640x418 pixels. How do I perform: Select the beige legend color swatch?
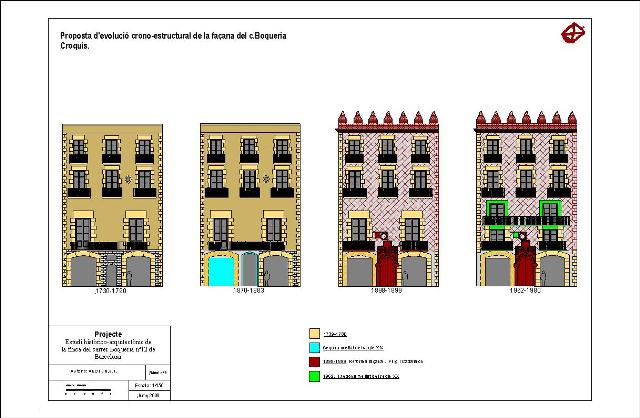(x=314, y=333)
